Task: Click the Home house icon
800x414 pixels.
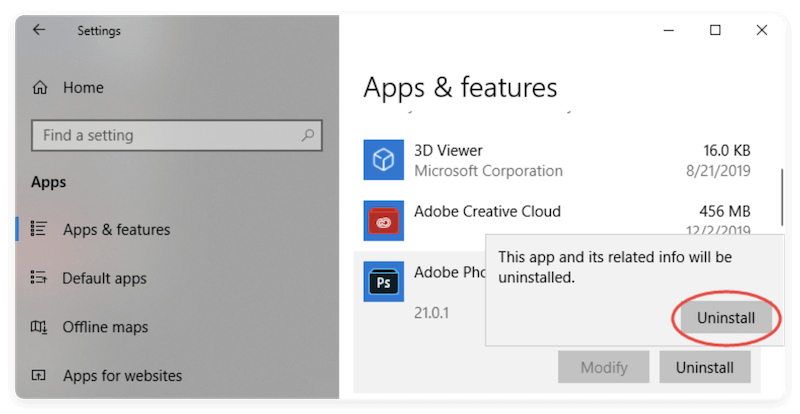Action: click(x=40, y=88)
